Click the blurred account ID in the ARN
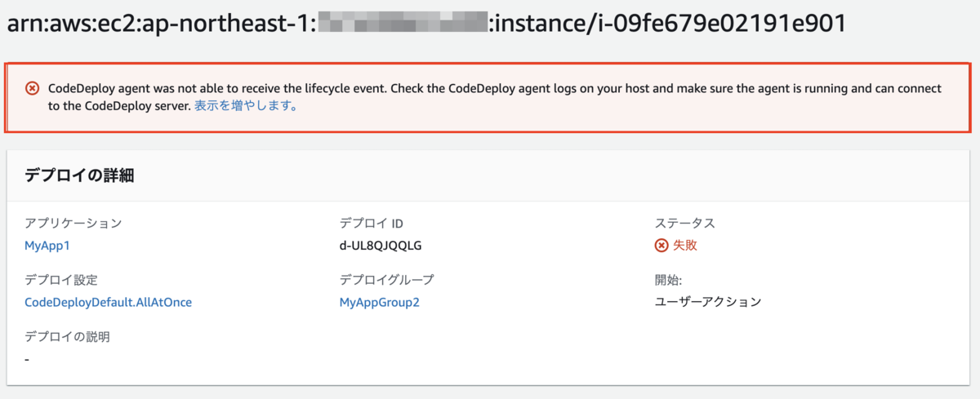Viewport: 980px width, 399px height. click(402, 24)
